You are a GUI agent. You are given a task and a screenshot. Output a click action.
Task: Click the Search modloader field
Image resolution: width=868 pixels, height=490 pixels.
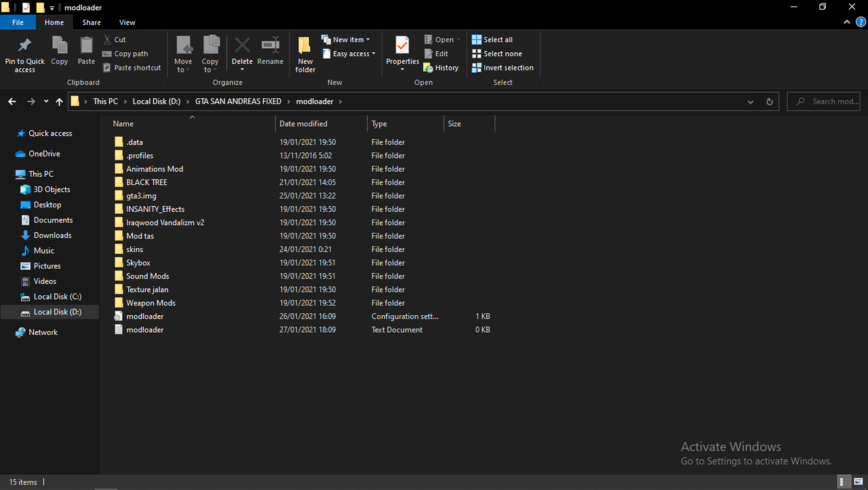[823, 102]
